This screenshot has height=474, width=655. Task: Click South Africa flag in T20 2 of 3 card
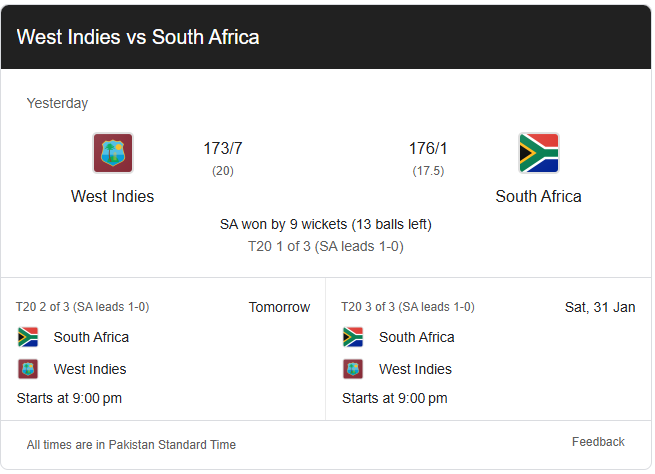pyautogui.click(x=28, y=337)
